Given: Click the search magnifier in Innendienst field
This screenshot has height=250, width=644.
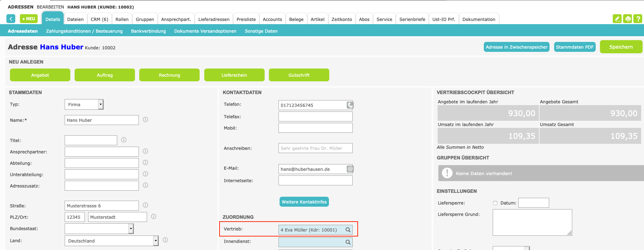Looking at the screenshot, I should click(348, 242).
